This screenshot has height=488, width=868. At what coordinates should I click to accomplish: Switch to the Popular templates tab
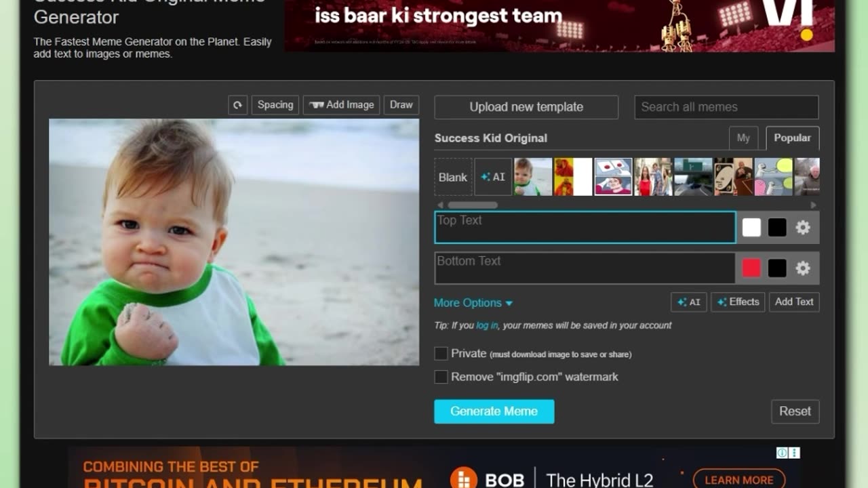click(x=792, y=138)
